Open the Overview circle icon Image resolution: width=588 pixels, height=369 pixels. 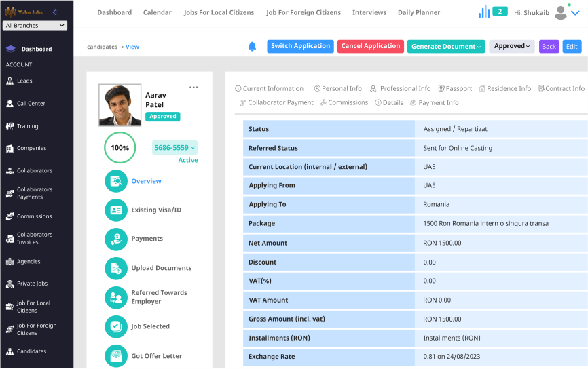(x=116, y=181)
